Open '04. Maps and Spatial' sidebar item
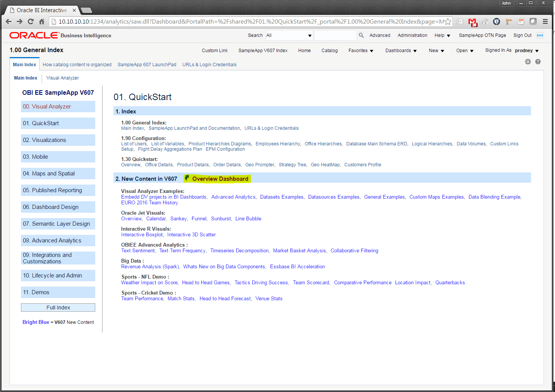This screenshot has width=555, height=392. point(58,174)
